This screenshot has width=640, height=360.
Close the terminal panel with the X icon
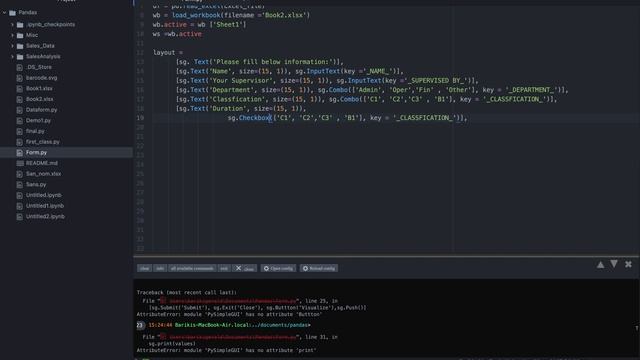coord(628,264)
